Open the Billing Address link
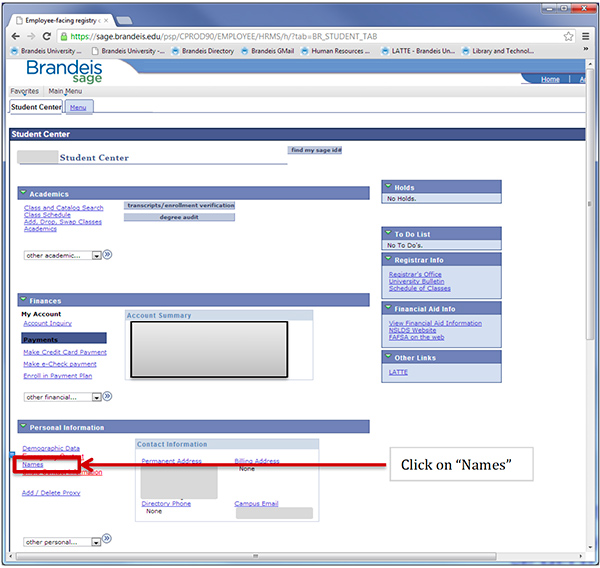600x568 pixels. coord(257,461)
